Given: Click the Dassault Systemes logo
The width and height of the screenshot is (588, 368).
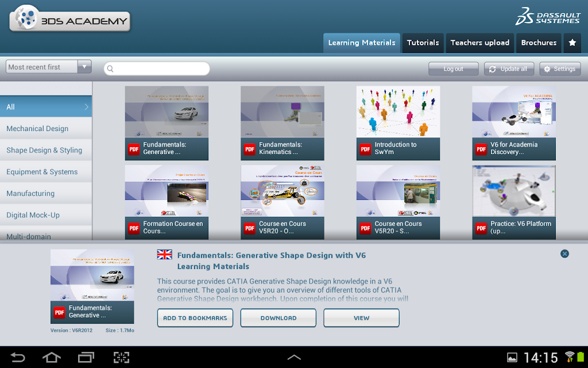Looking at the screenshot, I should click(548, 16).
